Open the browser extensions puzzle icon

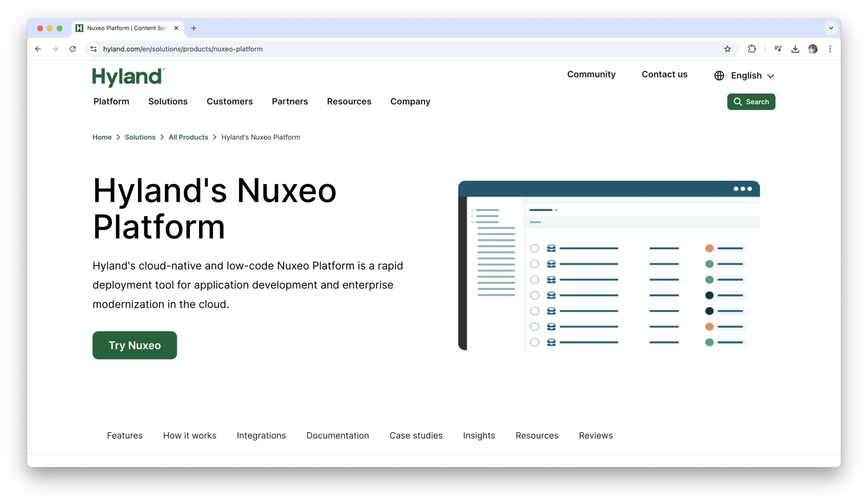[752, 49]
